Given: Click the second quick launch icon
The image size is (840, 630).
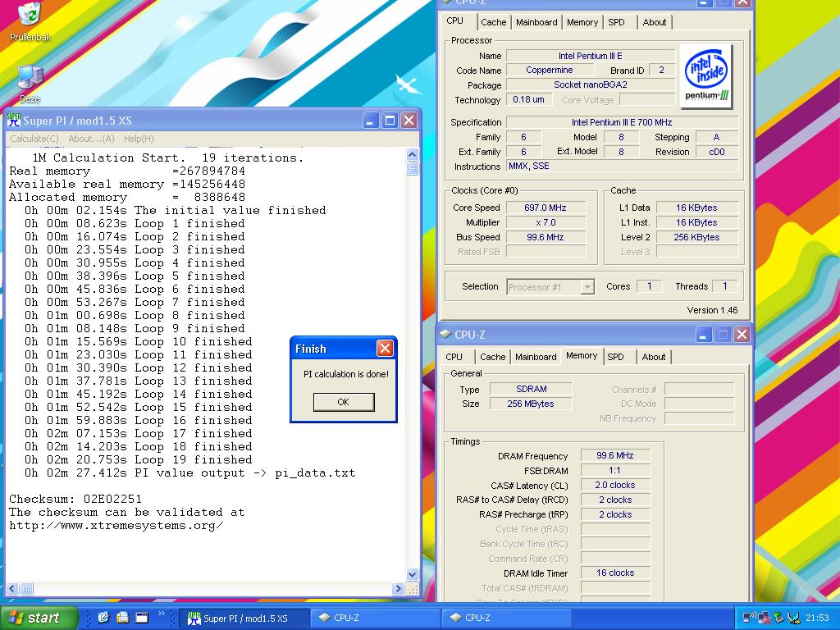Looking at the screenshot, I should coord(123,617).
